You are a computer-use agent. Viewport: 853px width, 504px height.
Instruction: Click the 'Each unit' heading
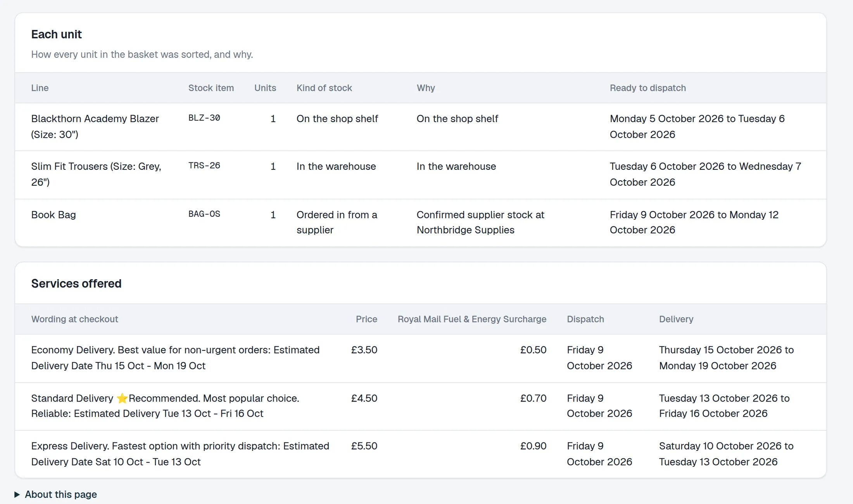tap(56, 34)
